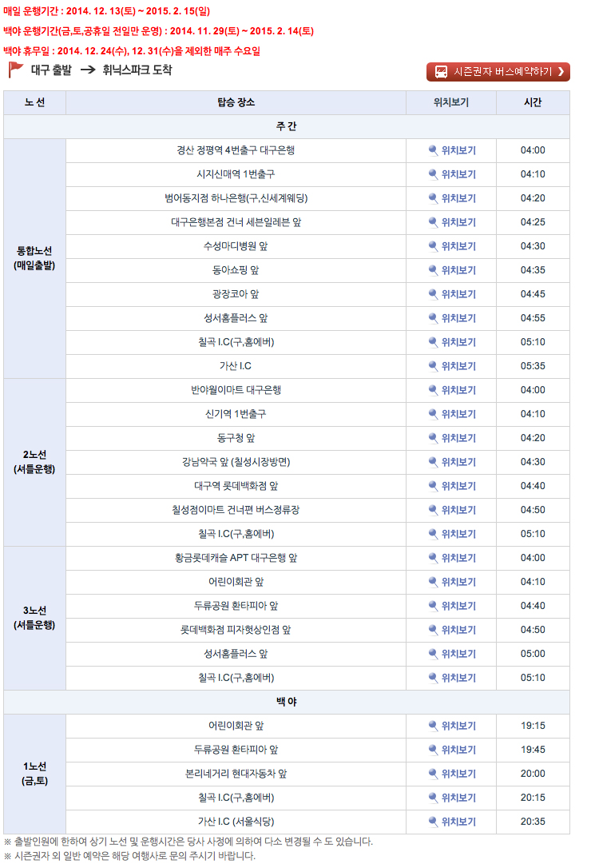Click the 20:35 time cell
Image resolution: width=591 pixels, height=868 pixels.
pyautogui.click(x=533, y=822)
